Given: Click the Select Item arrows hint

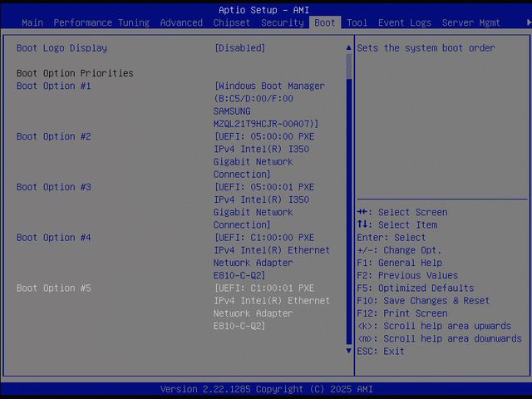Looking at the screenshot, I should pos(397,225).
